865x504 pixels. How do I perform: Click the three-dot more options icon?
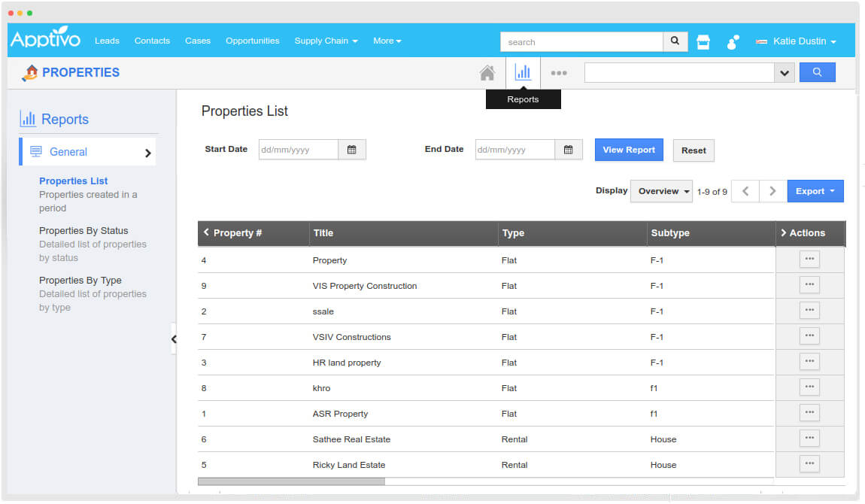(x=558, y=73)
